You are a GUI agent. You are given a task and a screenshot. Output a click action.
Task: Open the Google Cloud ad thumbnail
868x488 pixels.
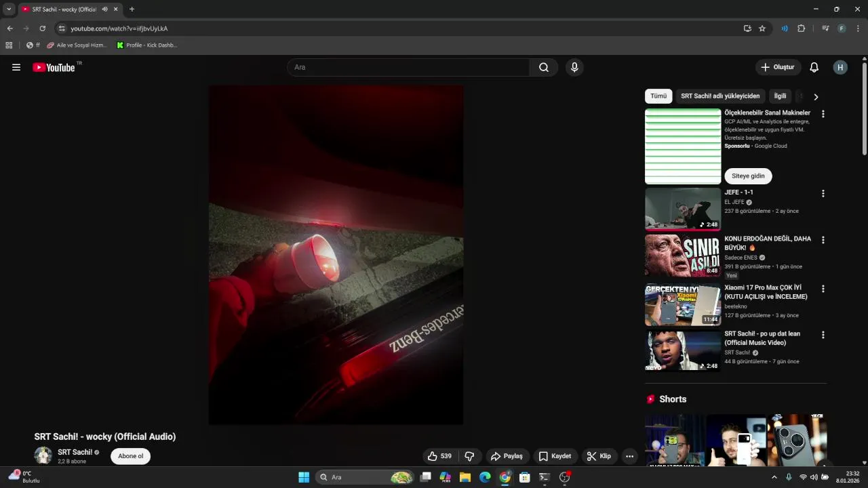[x=683, y=146]
